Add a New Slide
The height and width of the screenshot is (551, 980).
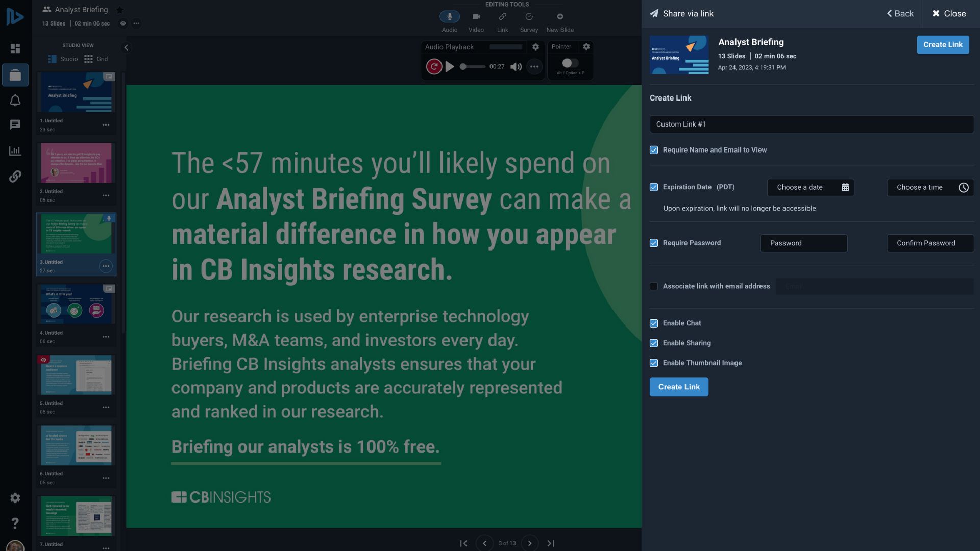coord(560,22)
